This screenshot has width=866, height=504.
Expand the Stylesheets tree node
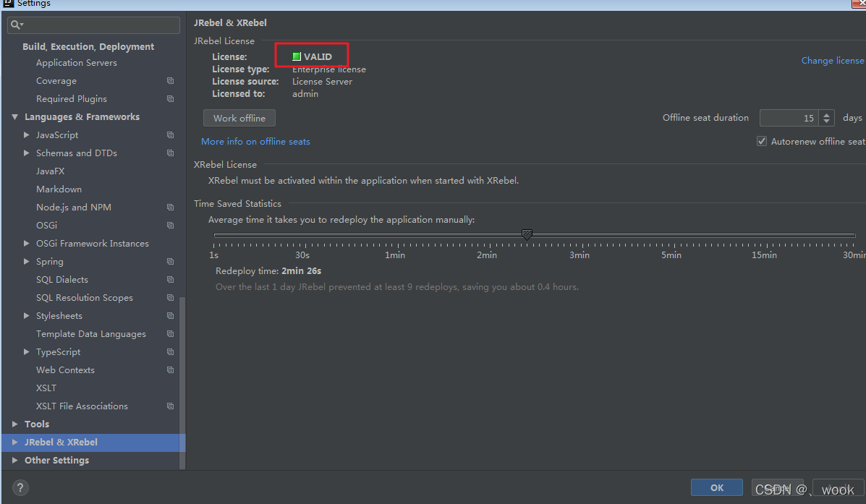coord(26,315)
